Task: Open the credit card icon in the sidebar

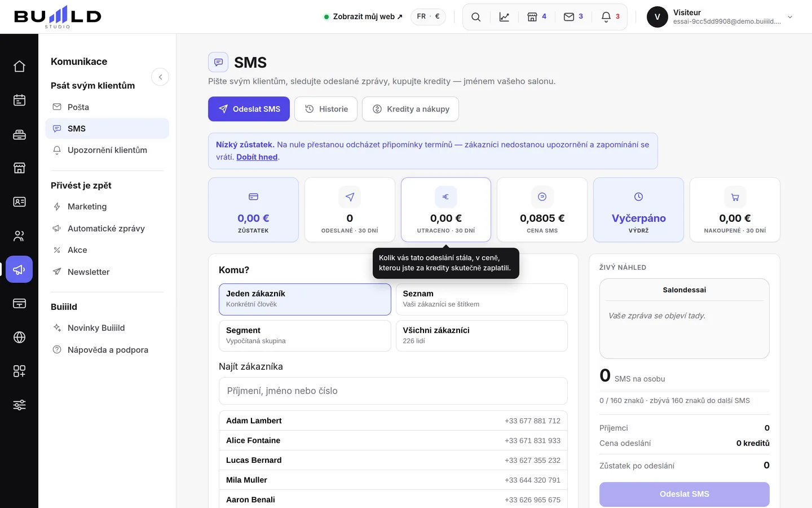Action: [x=19, y=304]
